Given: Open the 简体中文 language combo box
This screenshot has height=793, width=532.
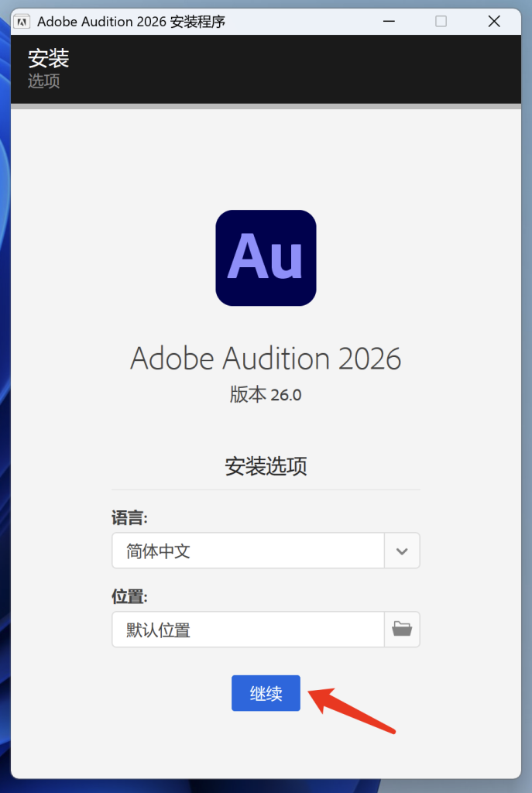Looking at the screenshot, I should point(248,551).
